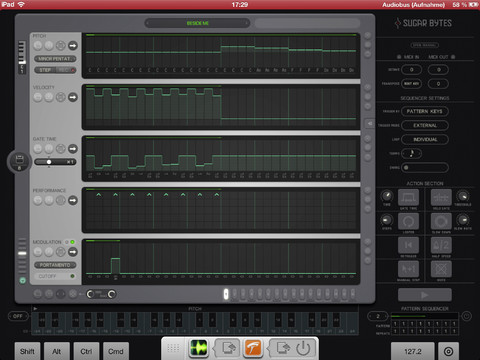The height and width of the screenshot is (360, 480).
Task: Click the first round button in Pitch lane
Action: point(38,45)
